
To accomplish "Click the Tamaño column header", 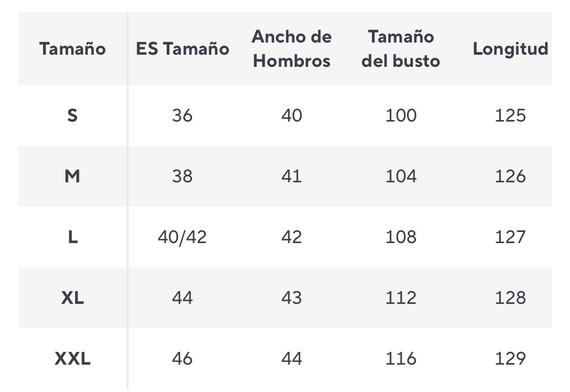I will click(72, 49).
